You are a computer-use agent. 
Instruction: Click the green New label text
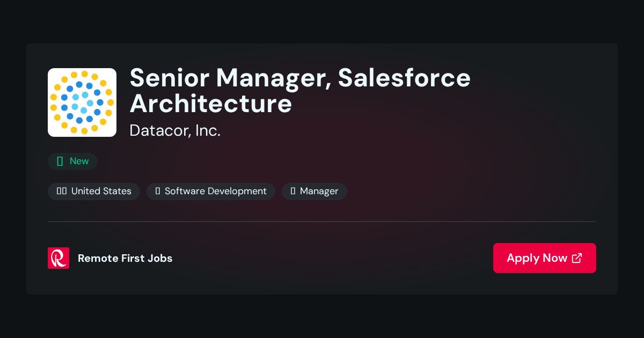click(x=79, y=161)
